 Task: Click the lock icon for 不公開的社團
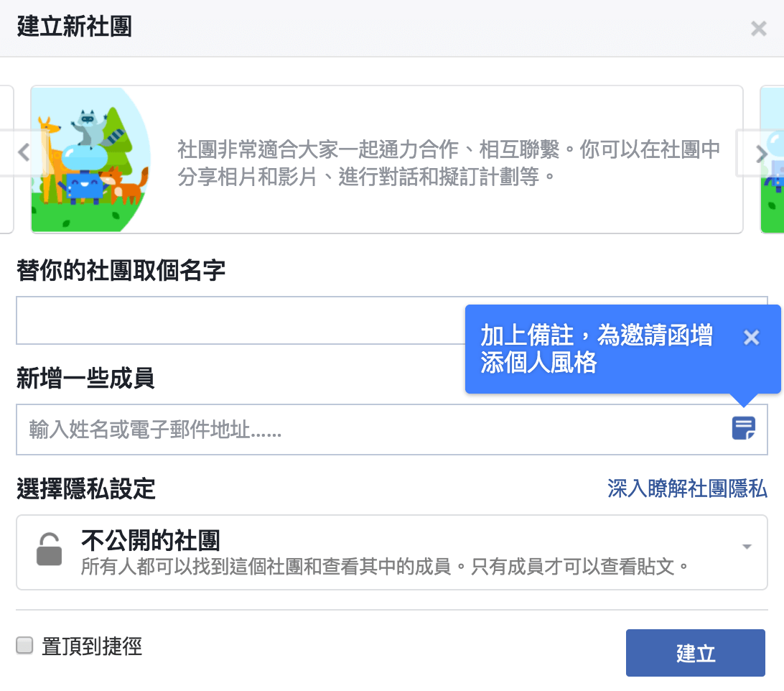click(x=49, y=549)
